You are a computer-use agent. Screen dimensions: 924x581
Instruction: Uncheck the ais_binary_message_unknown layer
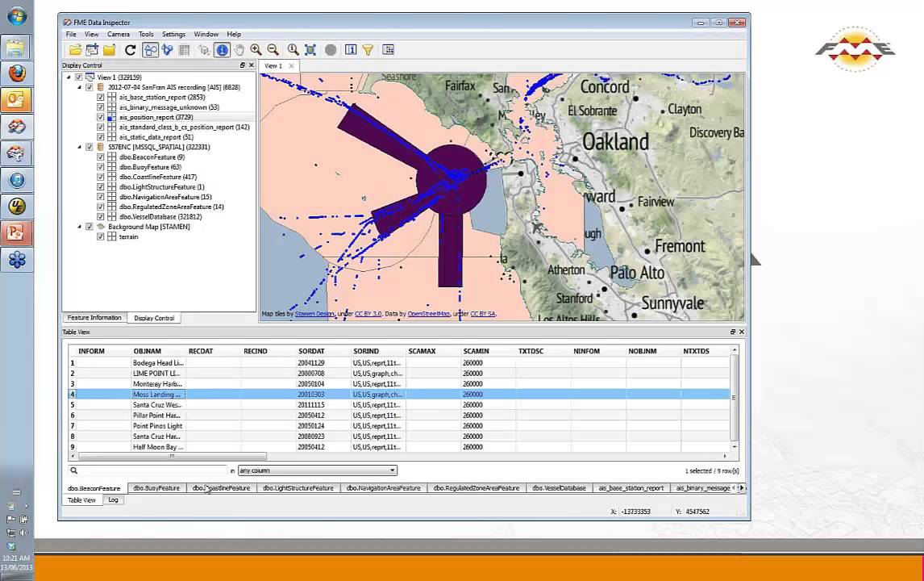tap(100, 107)
